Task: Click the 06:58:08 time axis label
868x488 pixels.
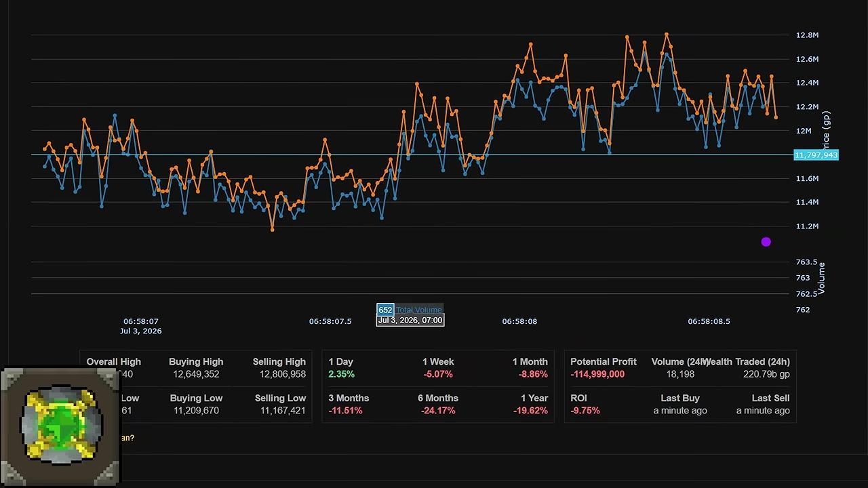Action: coord(519,321)
